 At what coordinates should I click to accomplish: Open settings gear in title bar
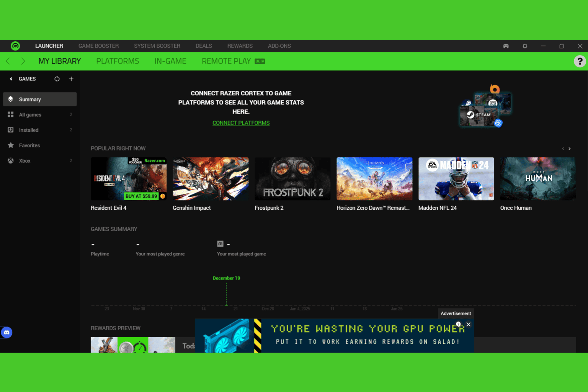(x=525, y=46)
